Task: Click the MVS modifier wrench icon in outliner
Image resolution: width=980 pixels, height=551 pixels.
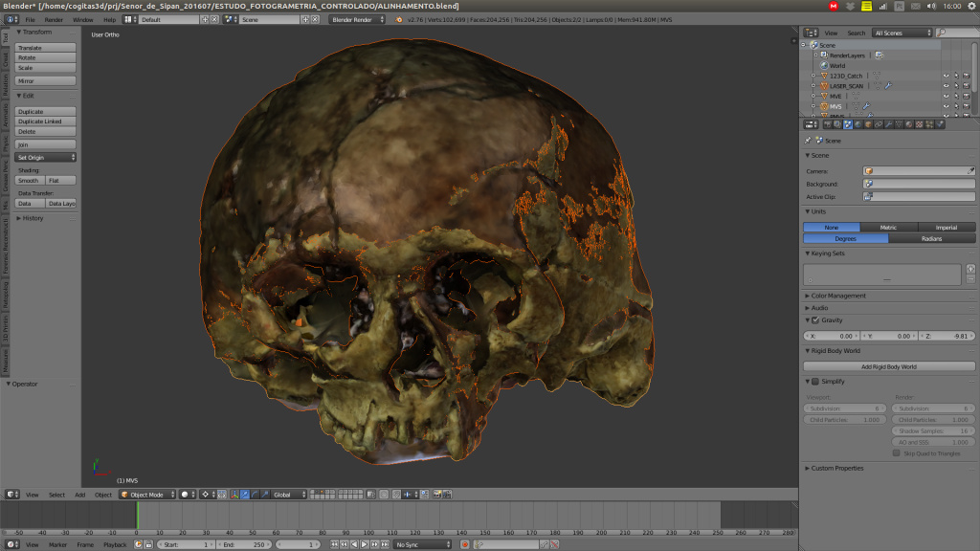Action: [866, 106]
